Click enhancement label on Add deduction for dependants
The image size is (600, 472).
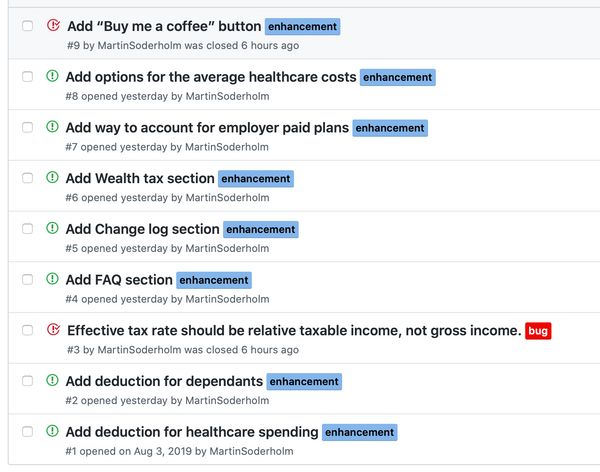tap(304, 382)
